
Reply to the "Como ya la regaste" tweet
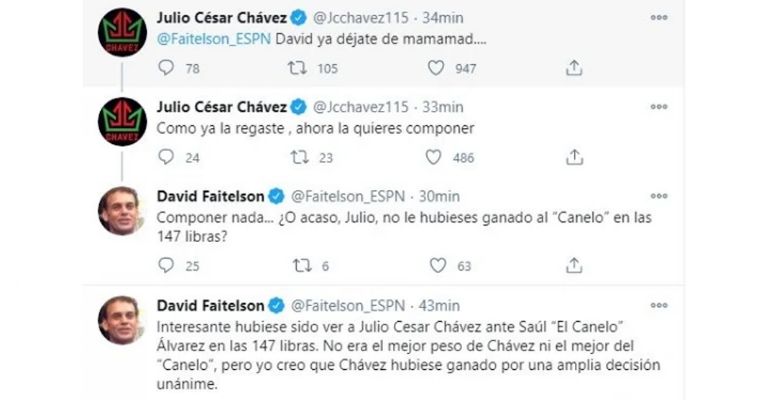point(166,157)
